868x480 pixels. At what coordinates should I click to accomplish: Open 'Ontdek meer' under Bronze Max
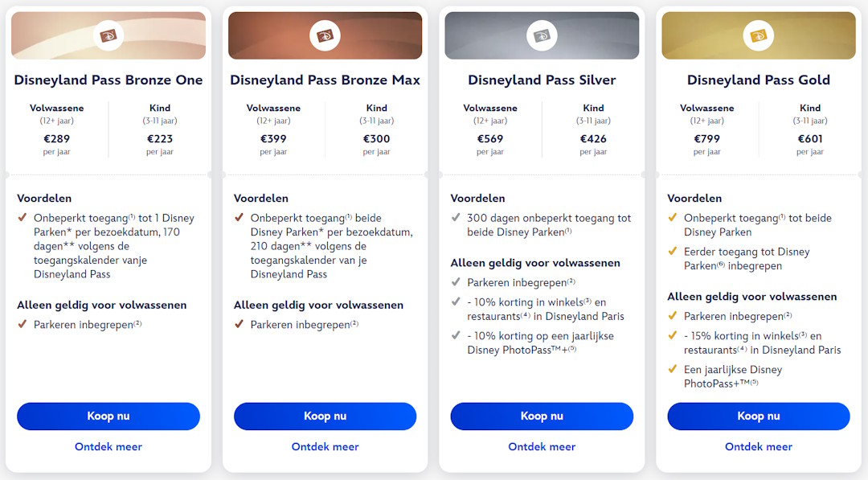click(325, 447)
